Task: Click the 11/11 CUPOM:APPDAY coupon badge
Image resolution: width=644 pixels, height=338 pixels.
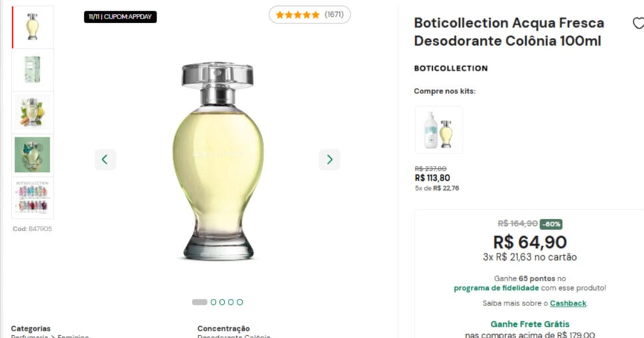Action: (121, 17)
